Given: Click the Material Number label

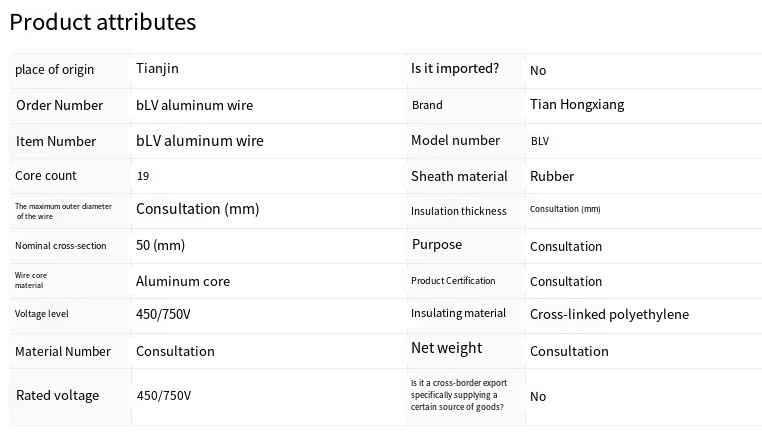Looking at the screenshot, I should coord(63,351).
